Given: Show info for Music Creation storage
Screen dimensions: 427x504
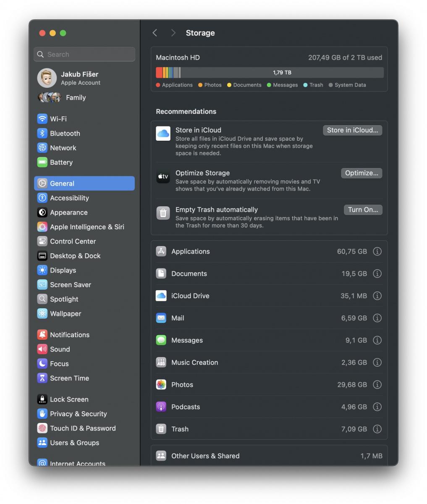Looking at the screenshot, I should click(377, 362).
